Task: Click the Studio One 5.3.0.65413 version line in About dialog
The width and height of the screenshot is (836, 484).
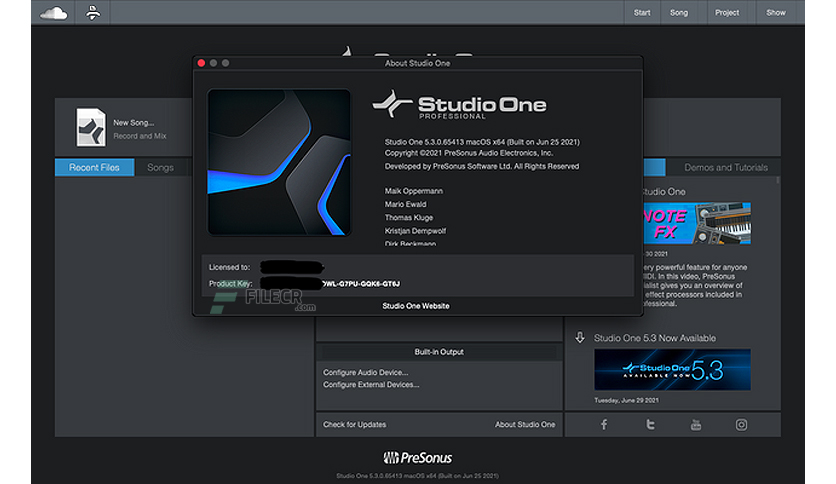Action: point(482,142)
